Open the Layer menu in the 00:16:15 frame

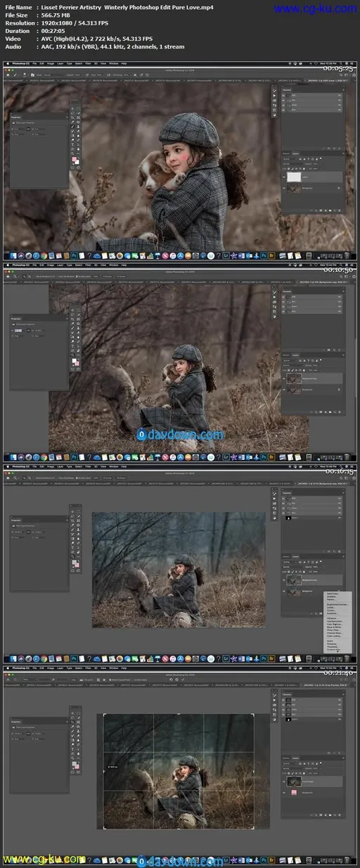pyautogui.click(x=60, y=466)
